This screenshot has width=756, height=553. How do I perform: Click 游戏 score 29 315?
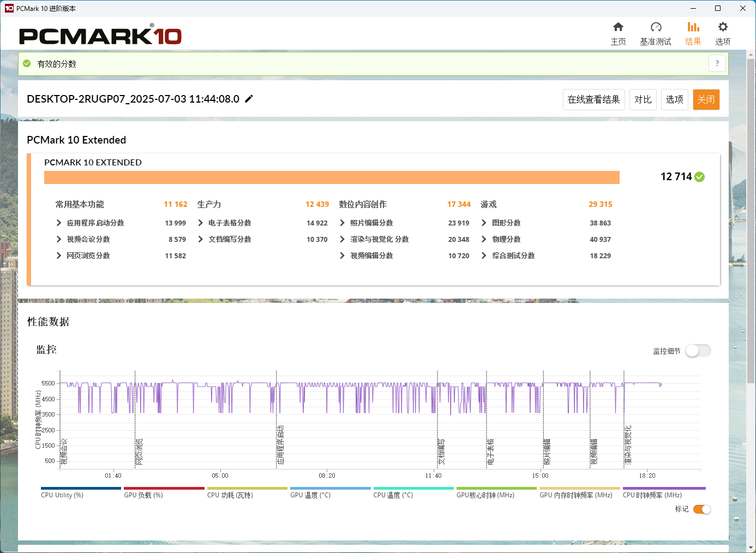pos(601,204)
